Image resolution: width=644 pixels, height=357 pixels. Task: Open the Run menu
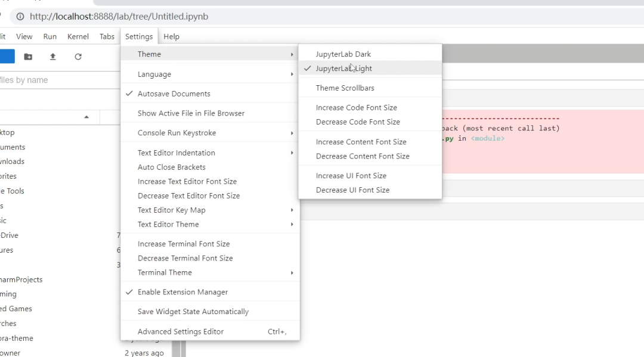[x=50, y=36]
